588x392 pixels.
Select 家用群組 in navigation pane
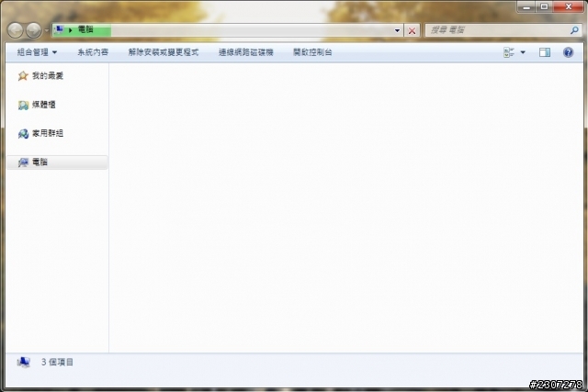pyautogui.click(x=48, y=133)
